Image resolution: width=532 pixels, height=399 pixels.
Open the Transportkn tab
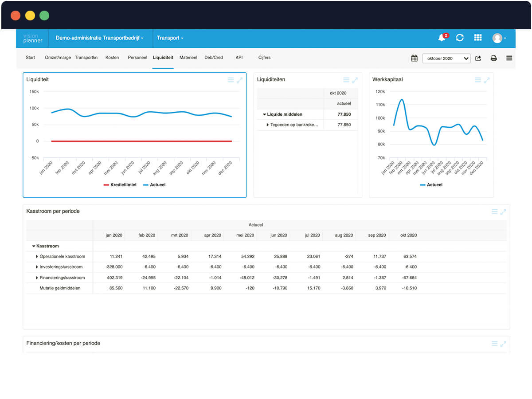(x=86, y=58)
